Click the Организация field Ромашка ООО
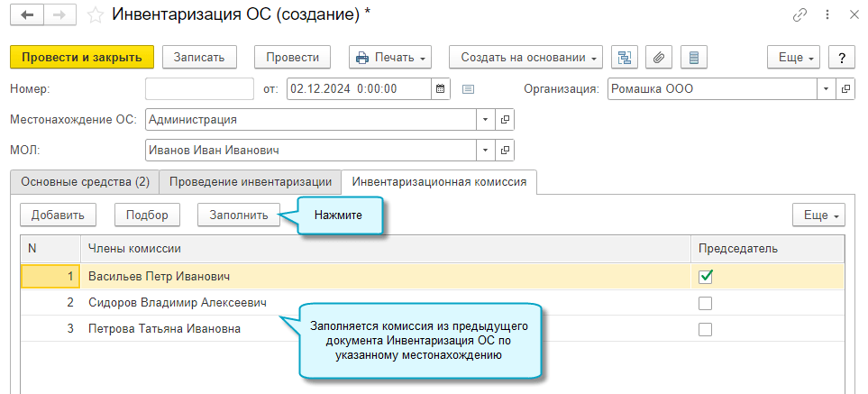Screen dimensions: 868x394 pos(712,88)
